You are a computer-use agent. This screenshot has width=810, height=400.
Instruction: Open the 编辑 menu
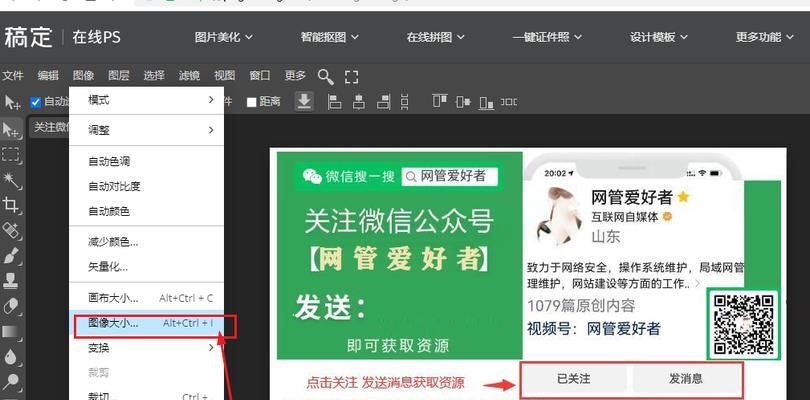point(48,76)
